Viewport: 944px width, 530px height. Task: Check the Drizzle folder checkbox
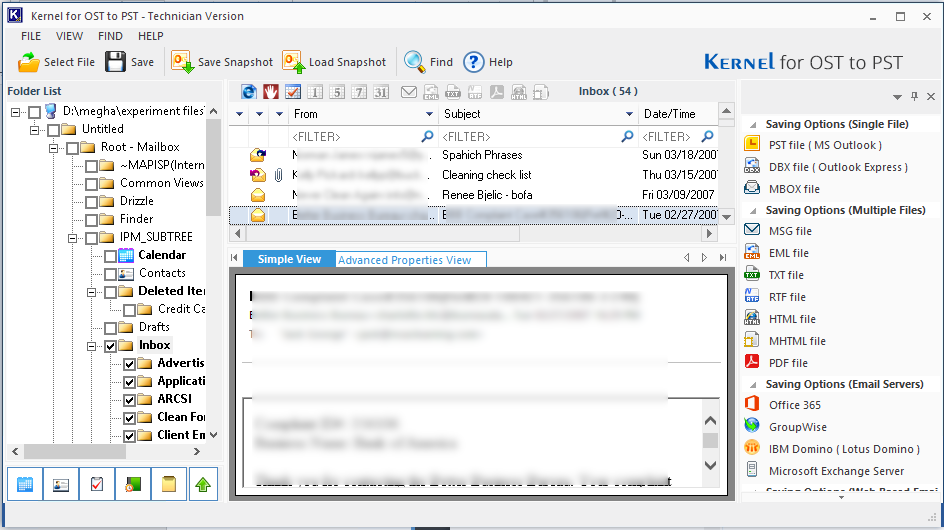(x=92, y=202)
